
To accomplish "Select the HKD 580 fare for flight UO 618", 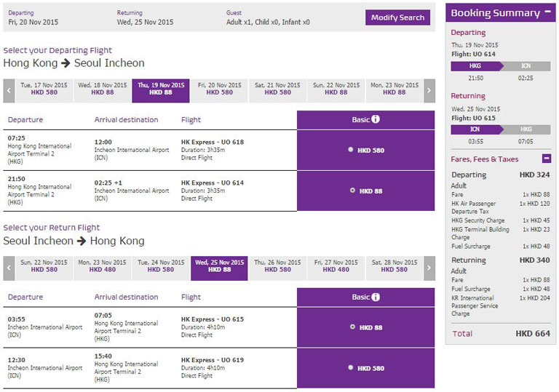I will click(351, 150).
